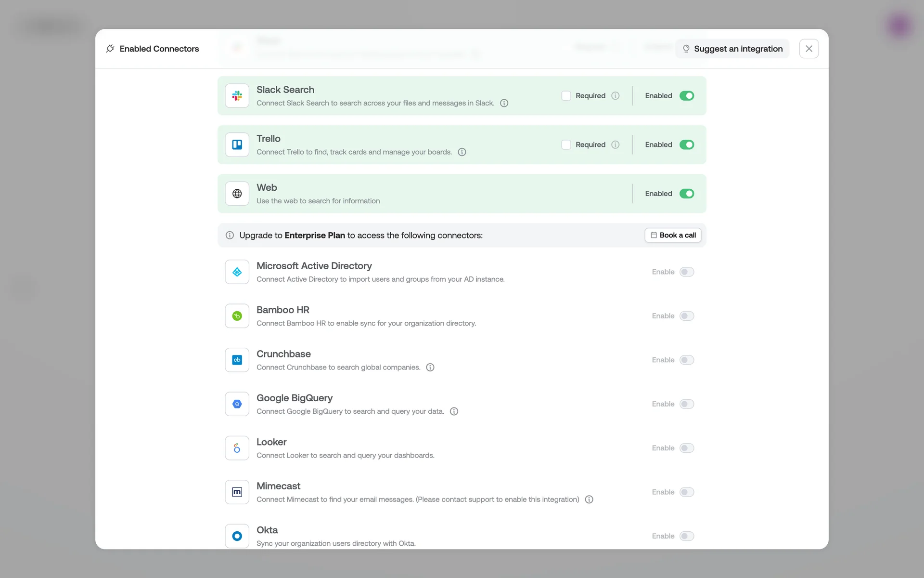Click the Trello logo icon
The width and height of the screenshot is (924, 578).
[237, 144]
